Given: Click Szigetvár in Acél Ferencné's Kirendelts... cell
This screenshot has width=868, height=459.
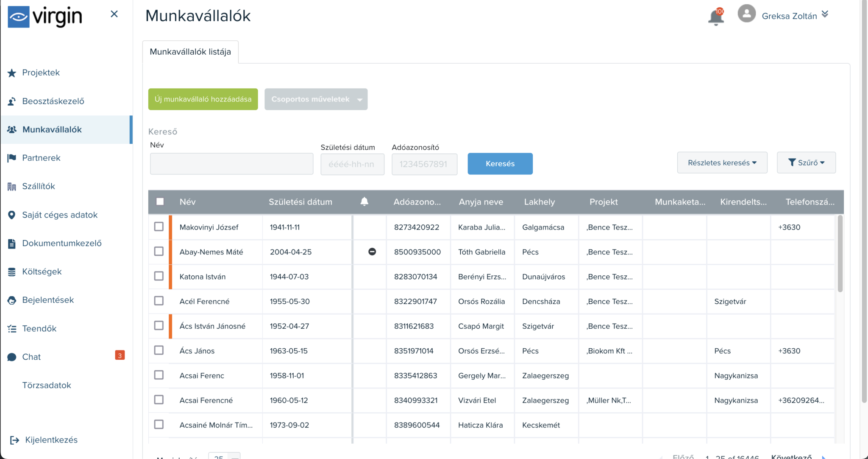Looking at the screenshot, I should pos(730,301).
